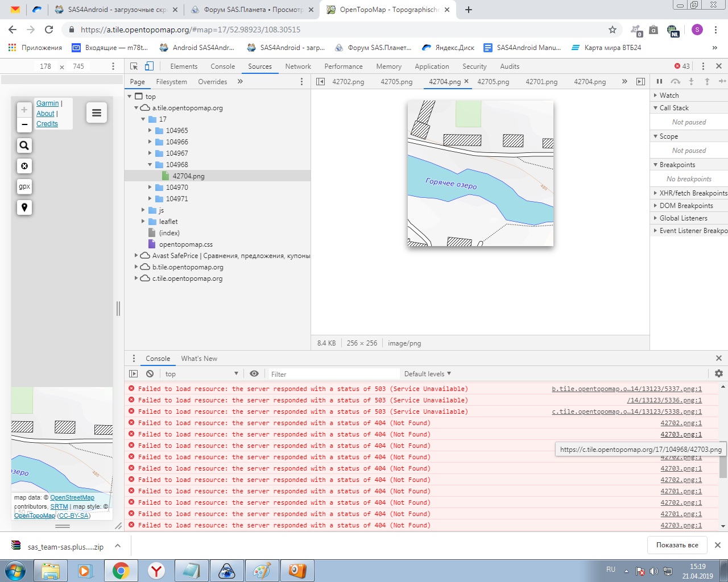Click the map search magnifier button

point(24,145)
